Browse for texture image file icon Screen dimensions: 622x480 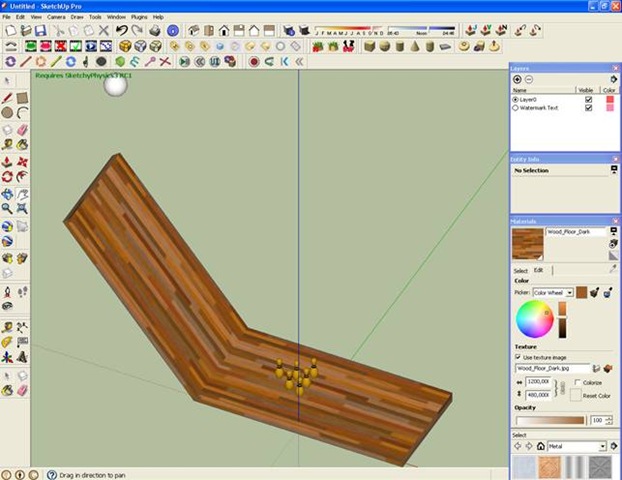coord(596,369)
